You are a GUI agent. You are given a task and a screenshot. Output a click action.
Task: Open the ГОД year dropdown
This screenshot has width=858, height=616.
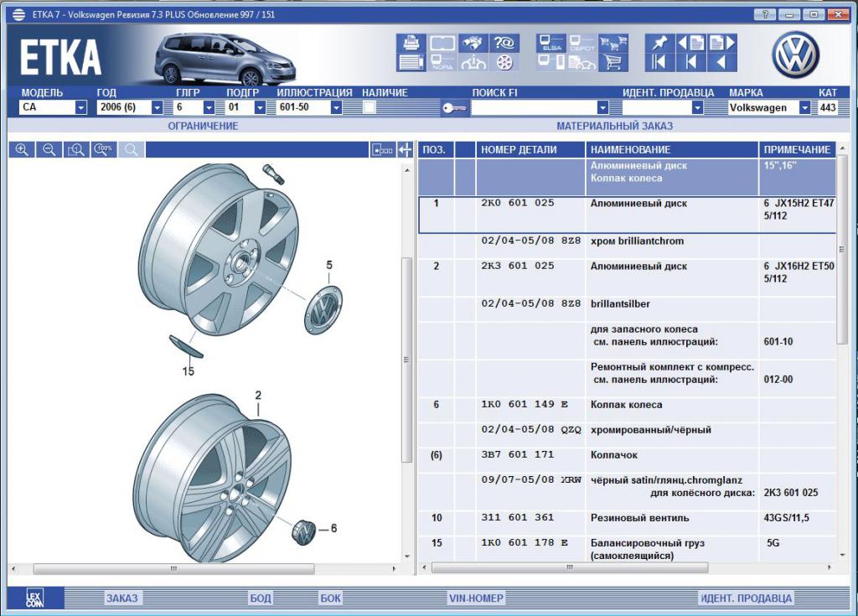click(x=157, y=107)
